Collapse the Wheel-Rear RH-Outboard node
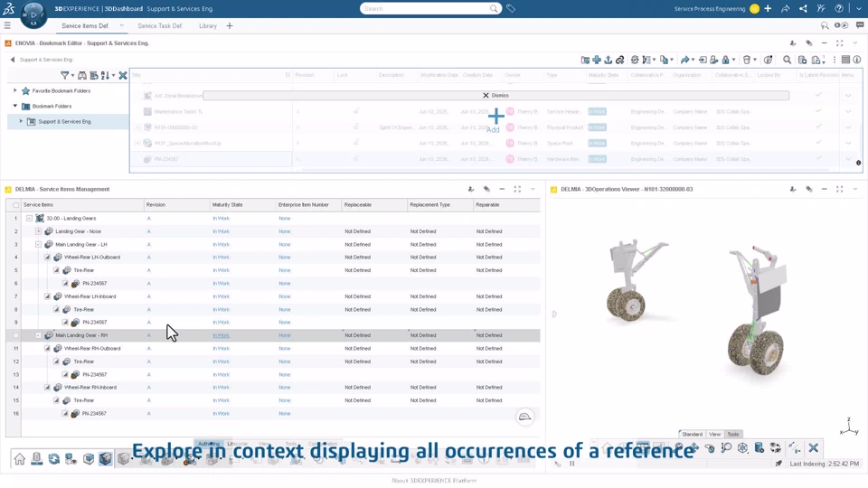The height and width of the screenshot is (488, 868). point(47,349)
